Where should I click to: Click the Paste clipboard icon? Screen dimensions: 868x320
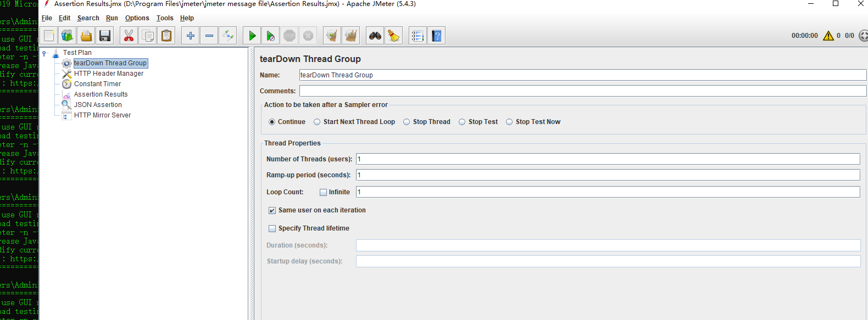[166, 36]
